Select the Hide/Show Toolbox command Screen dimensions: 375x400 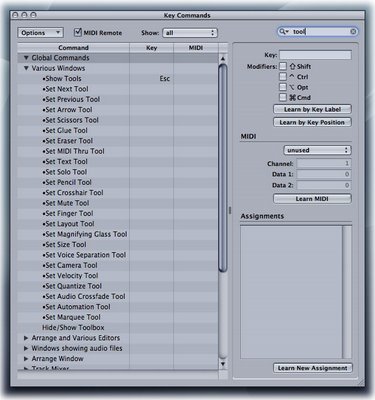coord(73,327)
